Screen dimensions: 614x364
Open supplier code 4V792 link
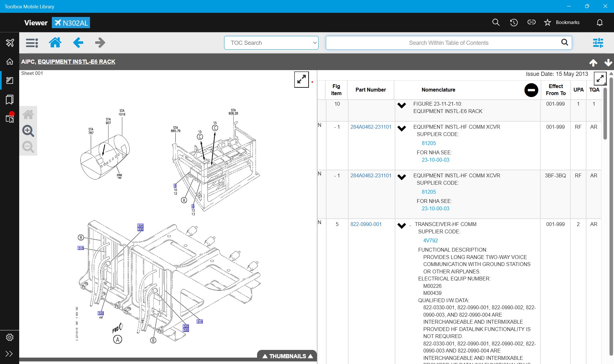tap(430, 240)
